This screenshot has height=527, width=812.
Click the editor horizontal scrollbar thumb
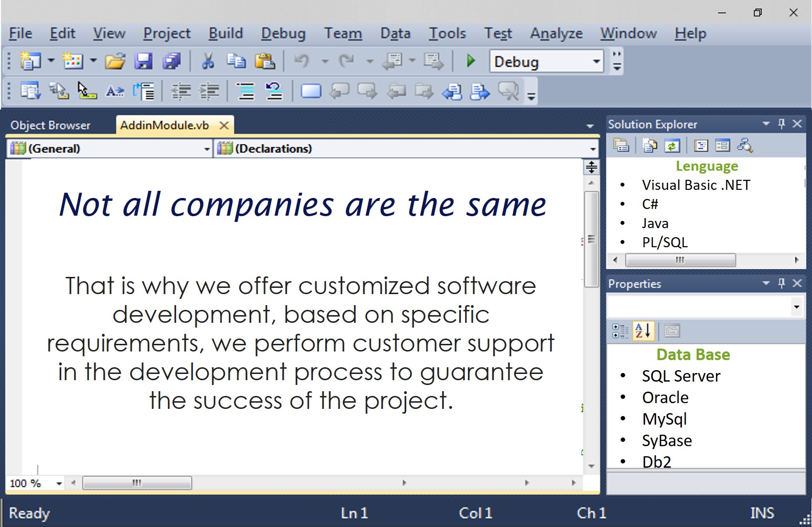coord(137,483)
